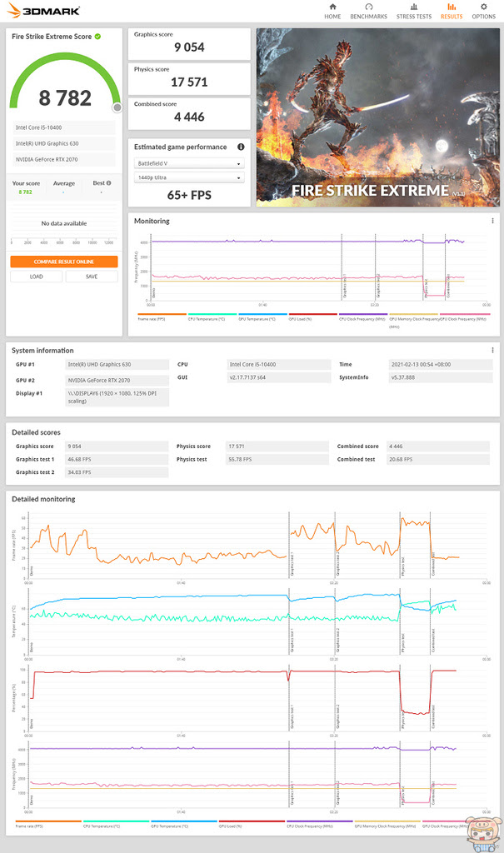The height and width of the screenshot is (853, 504).
Task: Click Your score value 8 782
Action: click(x=25, y=192)
